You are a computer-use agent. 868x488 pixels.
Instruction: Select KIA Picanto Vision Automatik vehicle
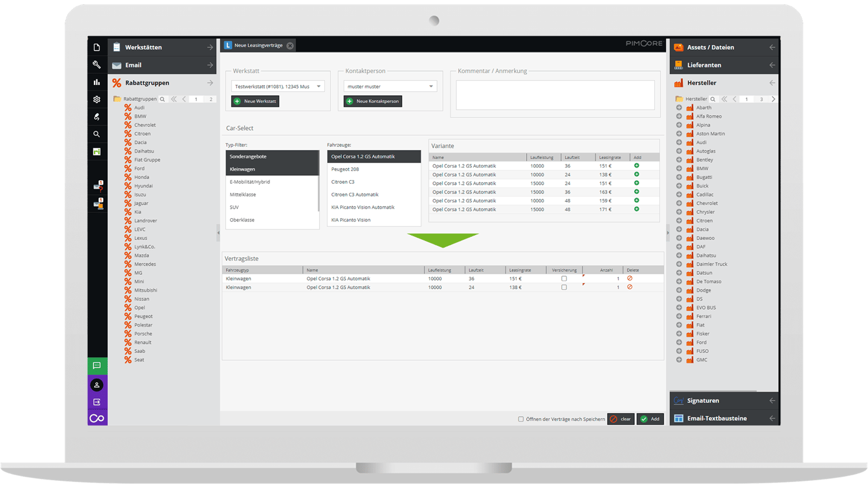[374, 207]
